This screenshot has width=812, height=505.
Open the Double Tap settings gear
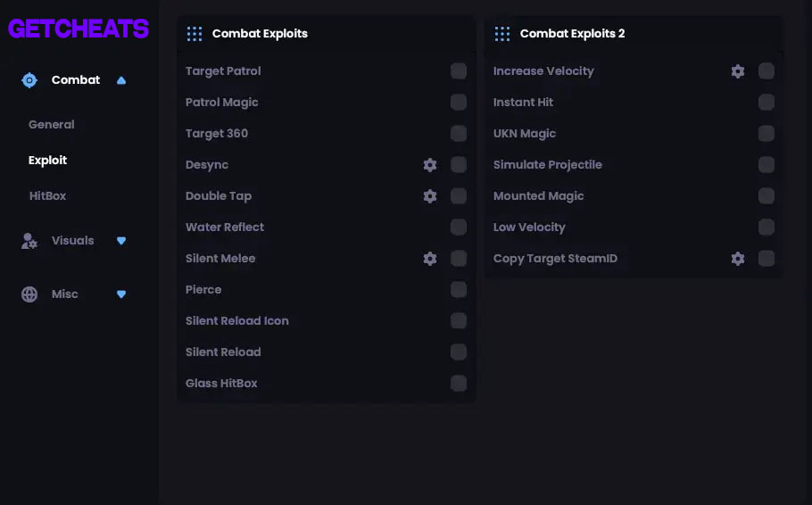pyautogui.click(x=430, y=195)
